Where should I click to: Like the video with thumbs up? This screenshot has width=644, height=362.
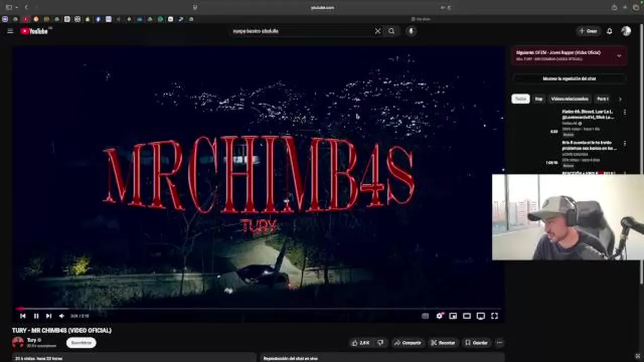tap(361, 343)
